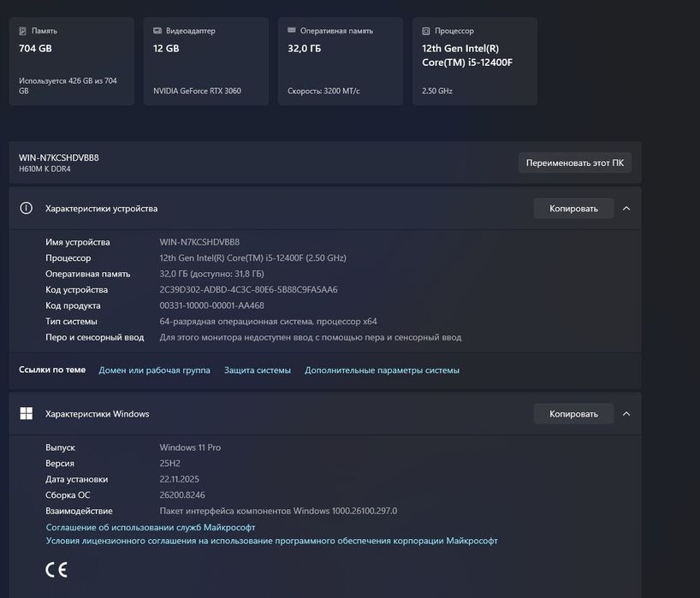Click the video adapter icon beside Видеоадаптер
The image size is (700, 598).
pos(157,31)
